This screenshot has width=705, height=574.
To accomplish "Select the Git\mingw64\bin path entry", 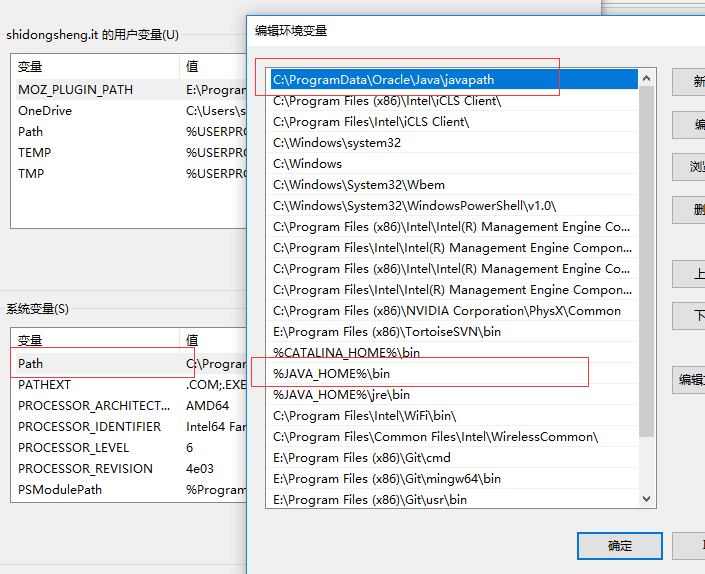I will (x=453, y=479).
